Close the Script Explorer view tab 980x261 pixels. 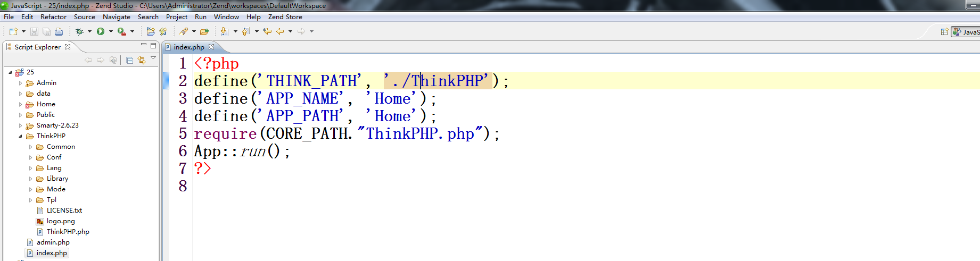coord(68,47)
